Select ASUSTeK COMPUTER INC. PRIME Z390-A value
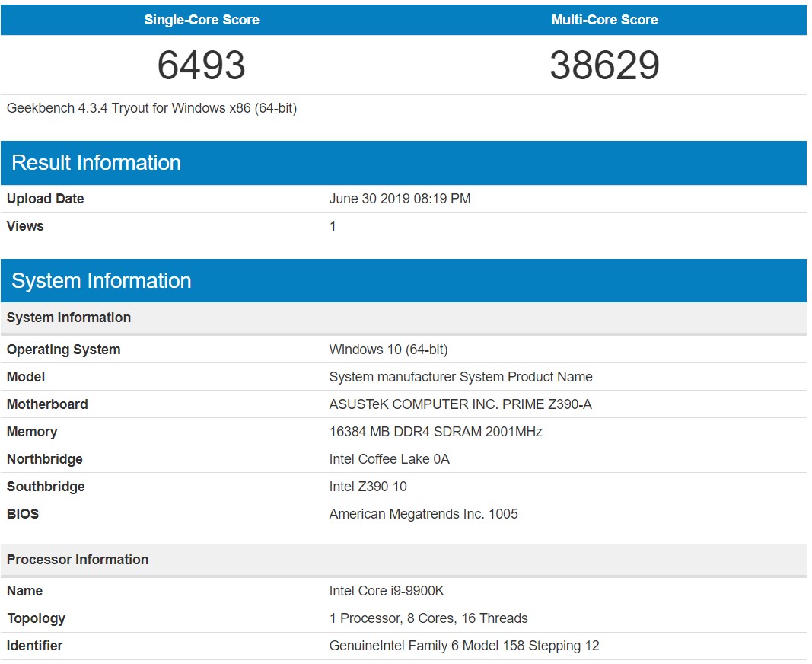The width and height of the screenshot is (812, 664). [x=460, y=404]
